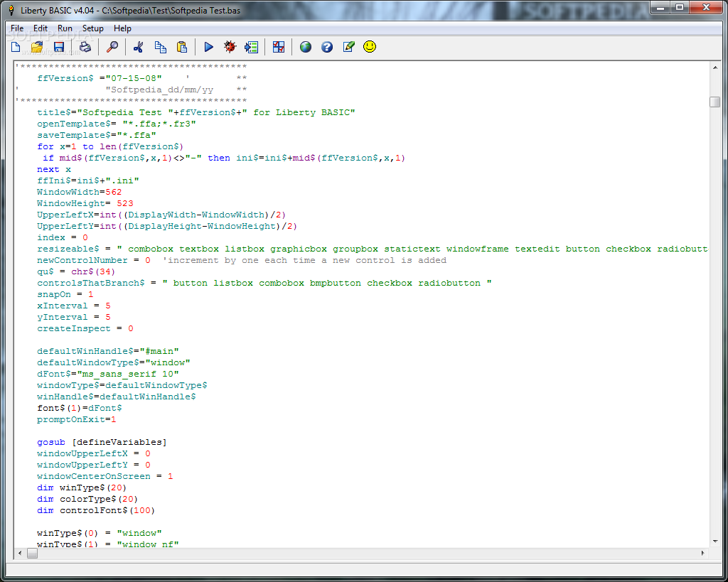Open the Setup menu
This screenshot has height=582, width=728.
tap(93, 28)
